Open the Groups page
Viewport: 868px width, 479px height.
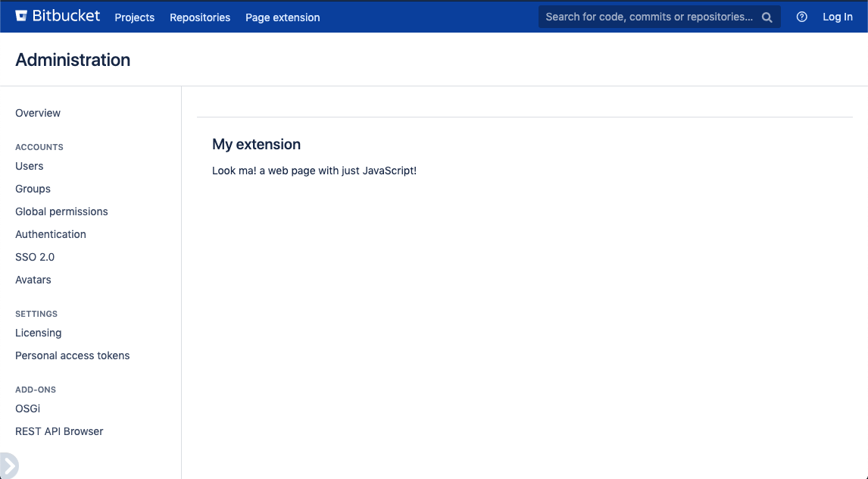pos(33,188)
